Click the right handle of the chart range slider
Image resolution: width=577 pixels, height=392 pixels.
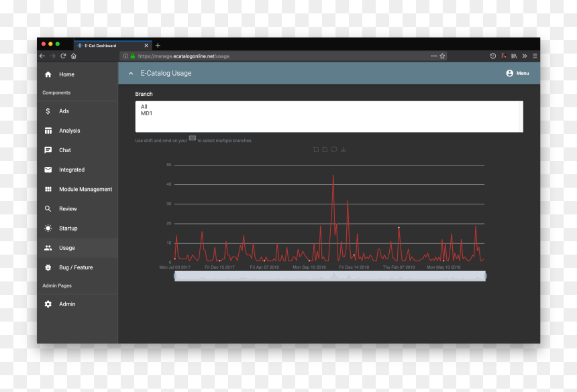485,276
